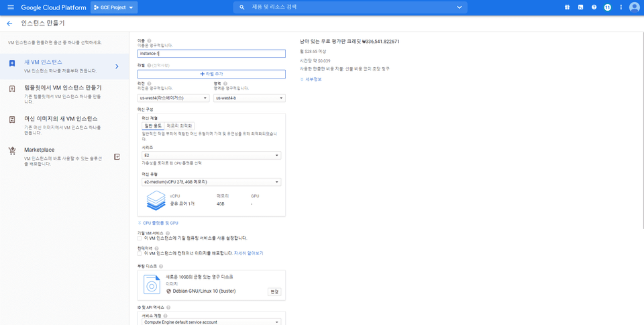Select 새 VM 인스턴스 option
Screen dimensions: 644x325
pos(64,66)
